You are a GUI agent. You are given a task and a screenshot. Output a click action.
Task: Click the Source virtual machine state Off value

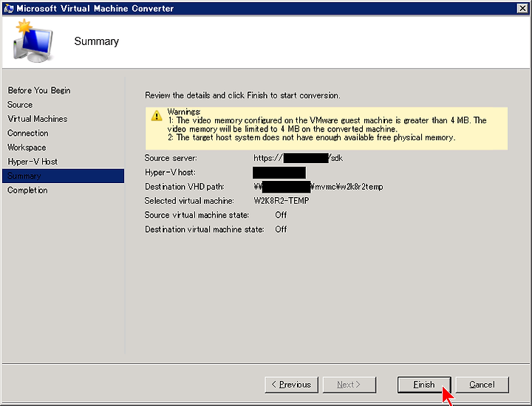(281, 215)
